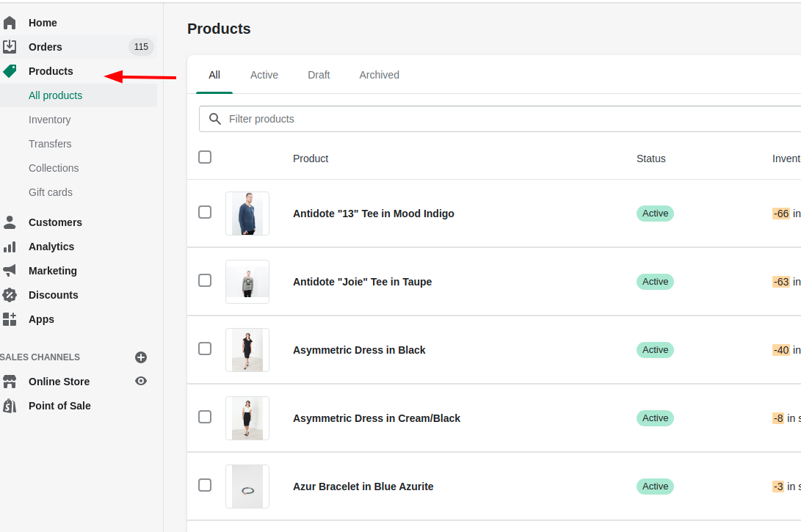Viewport: 801px width, 532px height.
Task: Click the Analytics bar chart icon
Action: pyautogui.click(x=10, y=247)
